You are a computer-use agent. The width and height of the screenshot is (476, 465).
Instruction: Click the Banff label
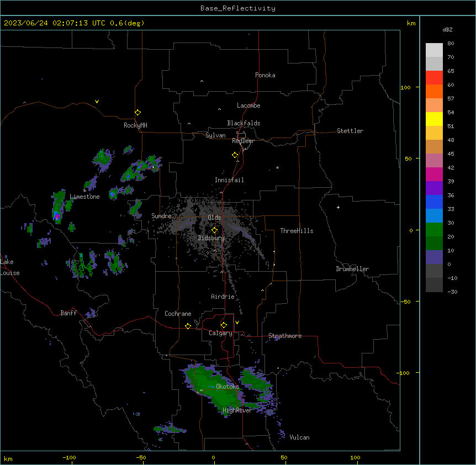[x=68, y=313]
